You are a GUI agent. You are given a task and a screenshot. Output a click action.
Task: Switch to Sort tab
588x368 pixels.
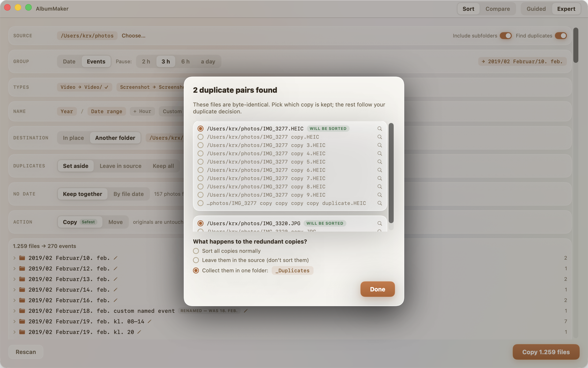tap(468, 9)
